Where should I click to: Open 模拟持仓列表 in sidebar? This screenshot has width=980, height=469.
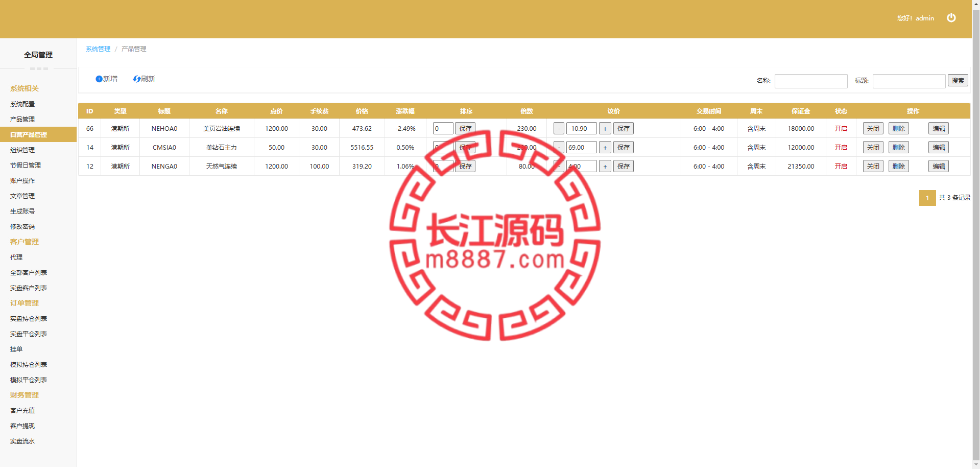[x=29, y=364]
